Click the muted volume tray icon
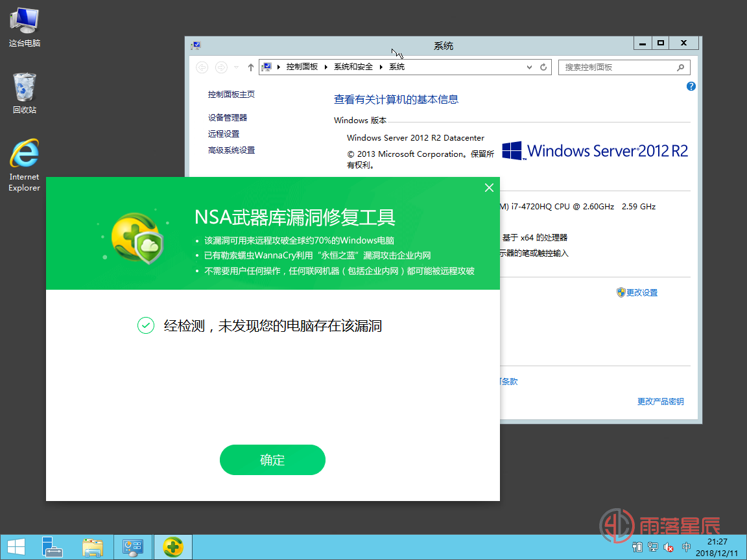The height and width of the screenshot is (560, 747). tap(669, 548)
